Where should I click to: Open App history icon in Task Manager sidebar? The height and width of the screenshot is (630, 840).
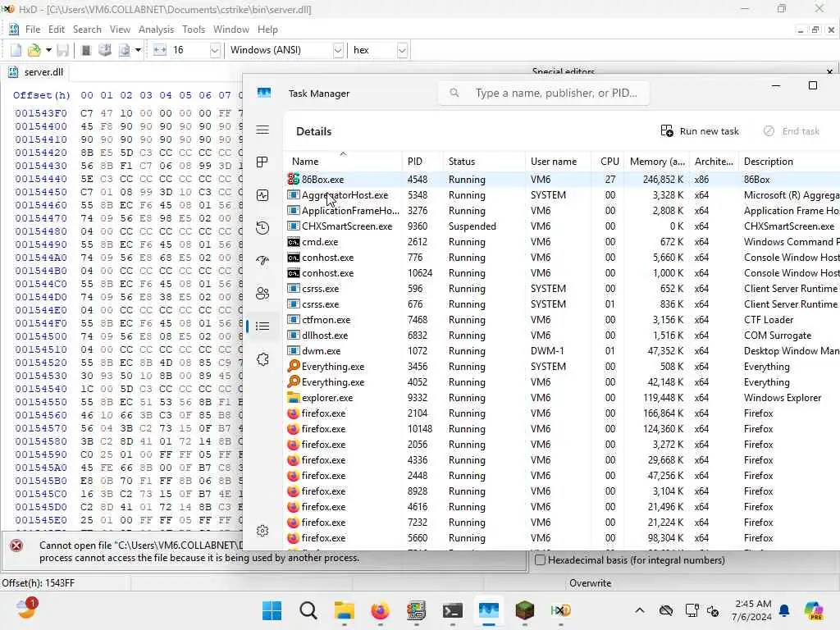262,228
